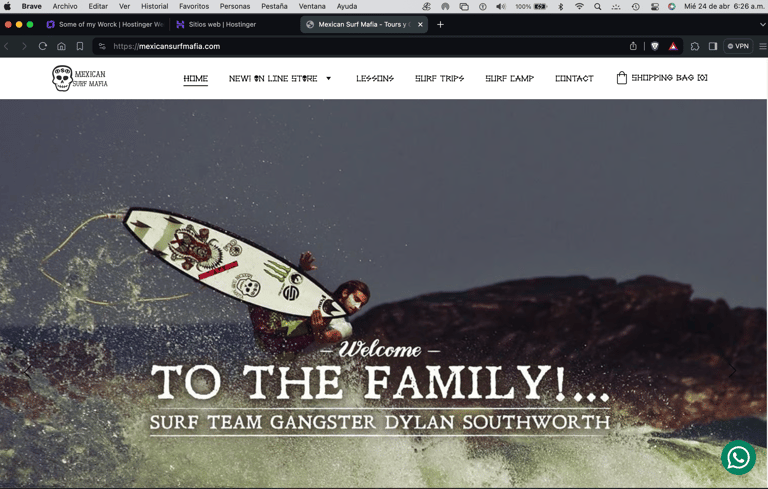The image size is (768, 489).
Task: Open the Pestaña menu
Action: (274, 6)
